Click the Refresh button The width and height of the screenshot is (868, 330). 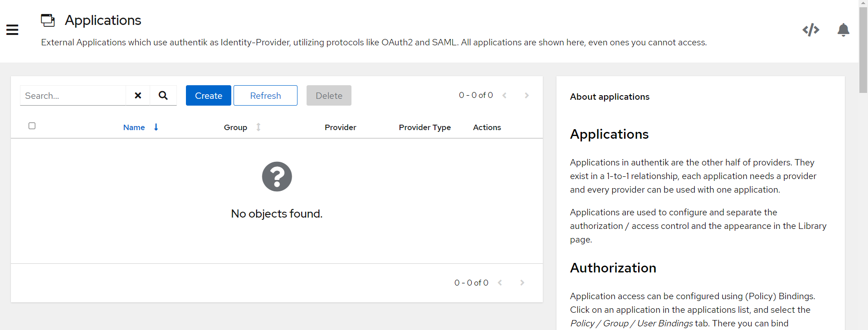(265, 96)
